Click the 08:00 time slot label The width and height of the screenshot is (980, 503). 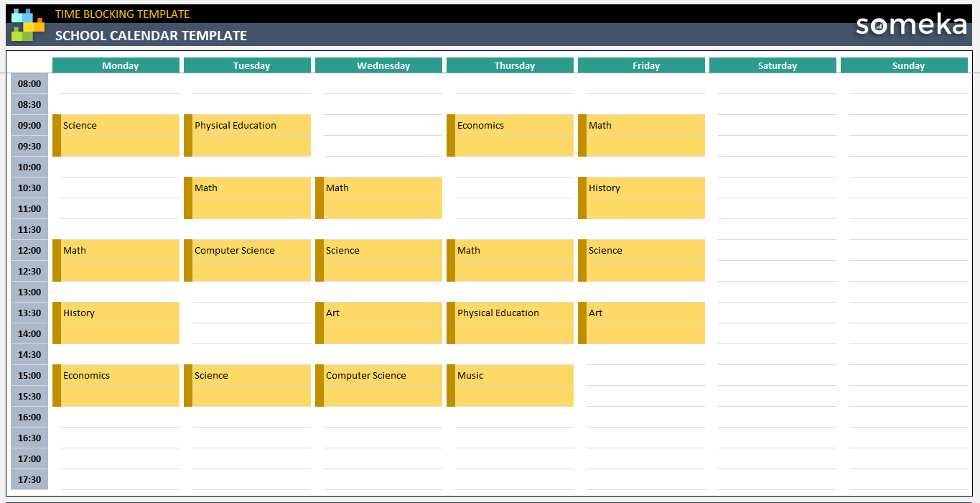(29, 84)
